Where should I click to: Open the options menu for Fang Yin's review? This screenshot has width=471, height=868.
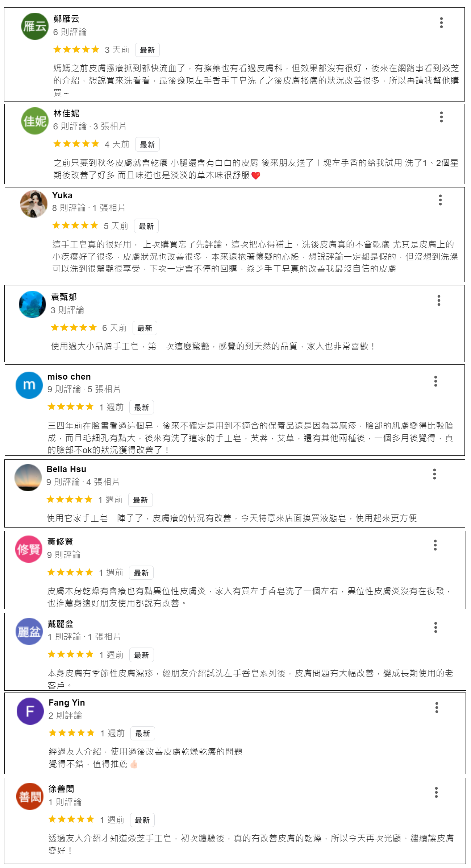437,707
